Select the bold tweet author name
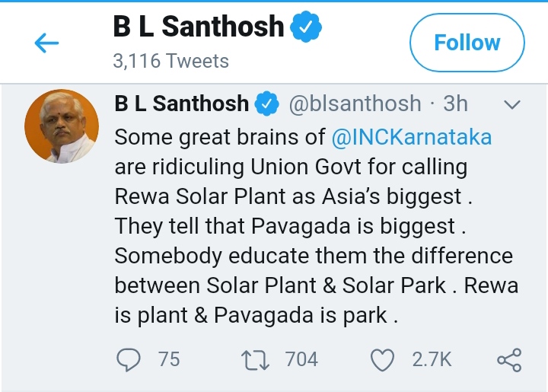 (181, 103)
